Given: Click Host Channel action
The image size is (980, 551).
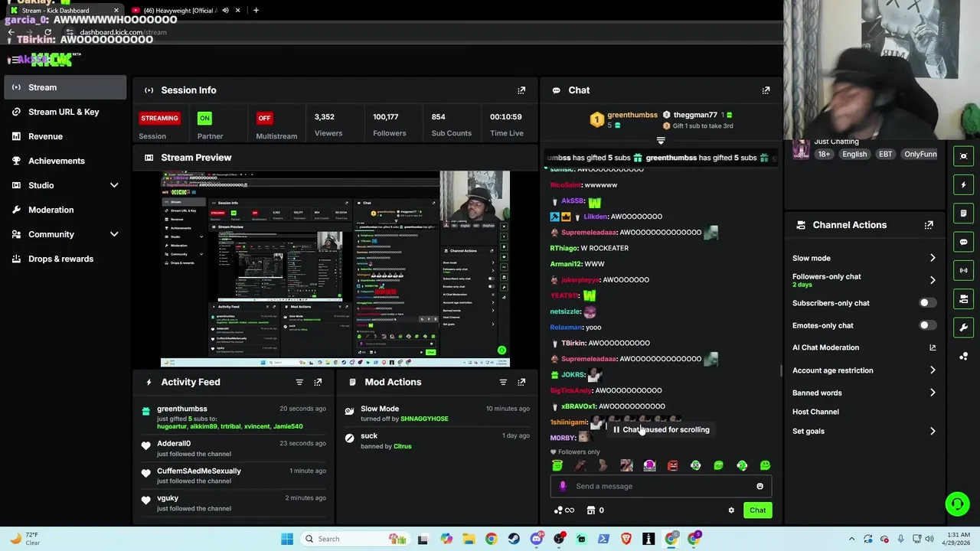Looking at the screenshot, I should (x=815, y=412).
